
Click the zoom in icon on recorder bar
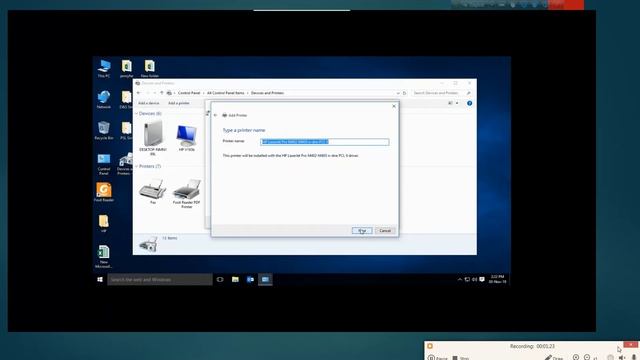coord(576,357)
